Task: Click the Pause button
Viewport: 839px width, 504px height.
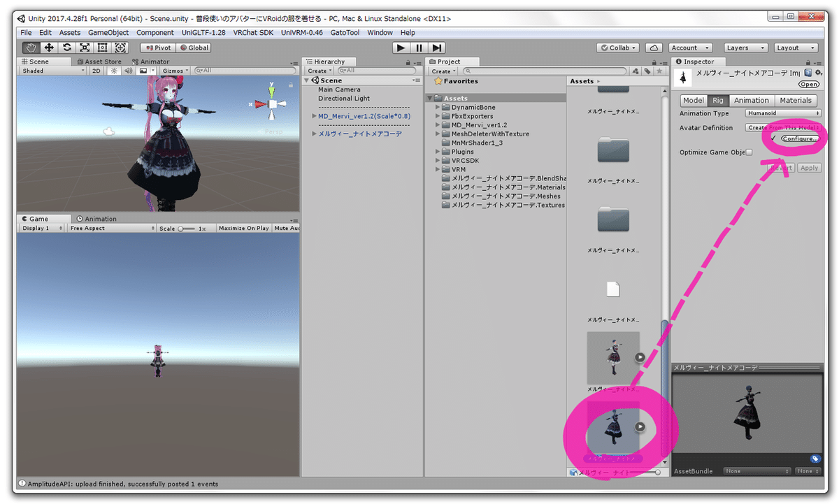Action: 419,48
